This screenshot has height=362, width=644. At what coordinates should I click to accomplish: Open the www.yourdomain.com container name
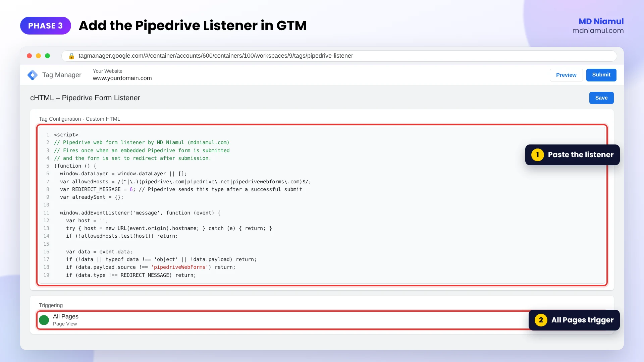pyautogui.click(x=122, y=78)
